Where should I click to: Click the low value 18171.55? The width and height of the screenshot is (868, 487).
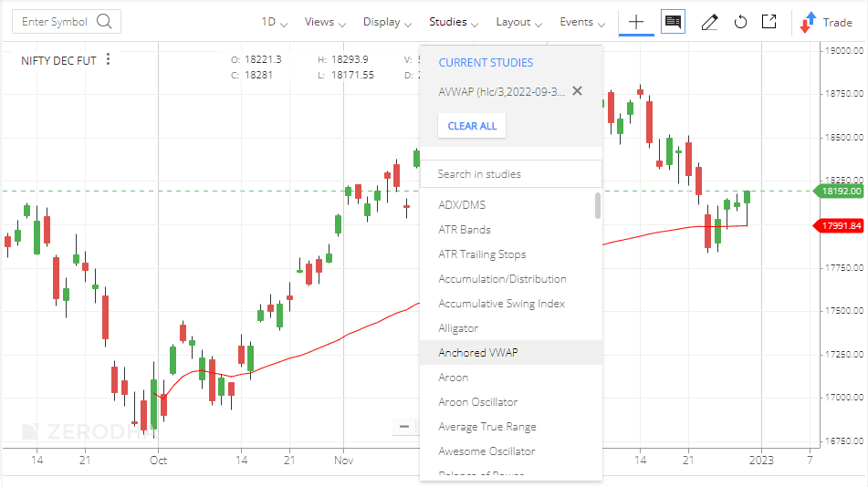(352, 75)
